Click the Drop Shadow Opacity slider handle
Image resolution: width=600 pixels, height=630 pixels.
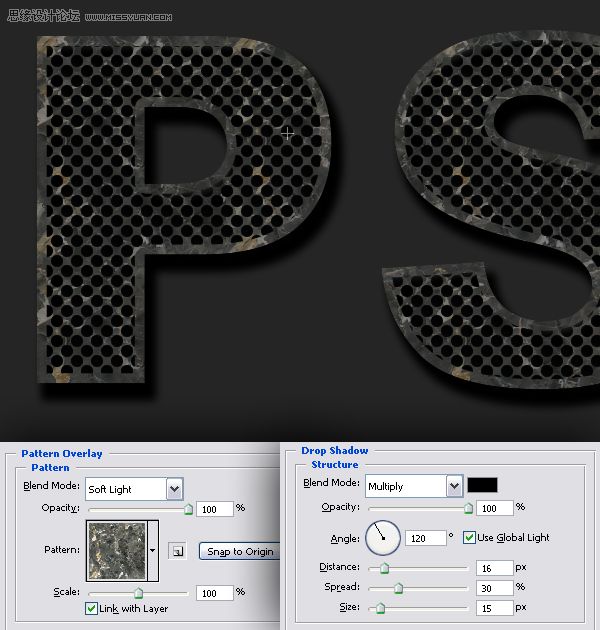[x=468, y=508]
